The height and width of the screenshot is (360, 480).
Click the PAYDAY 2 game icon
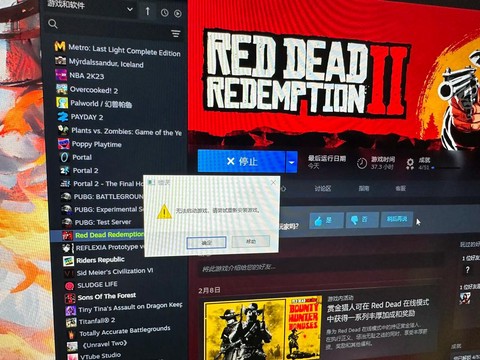click(63, 116)
